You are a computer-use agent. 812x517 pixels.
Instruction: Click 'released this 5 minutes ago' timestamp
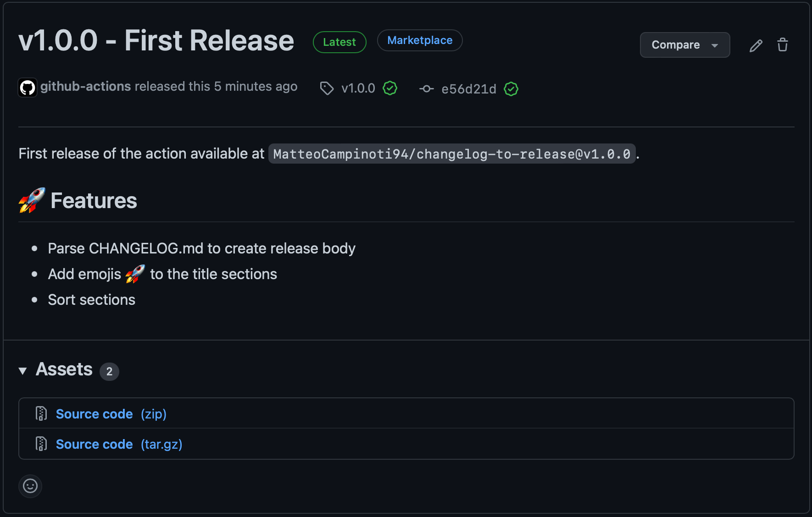click(x=216, y=86)
